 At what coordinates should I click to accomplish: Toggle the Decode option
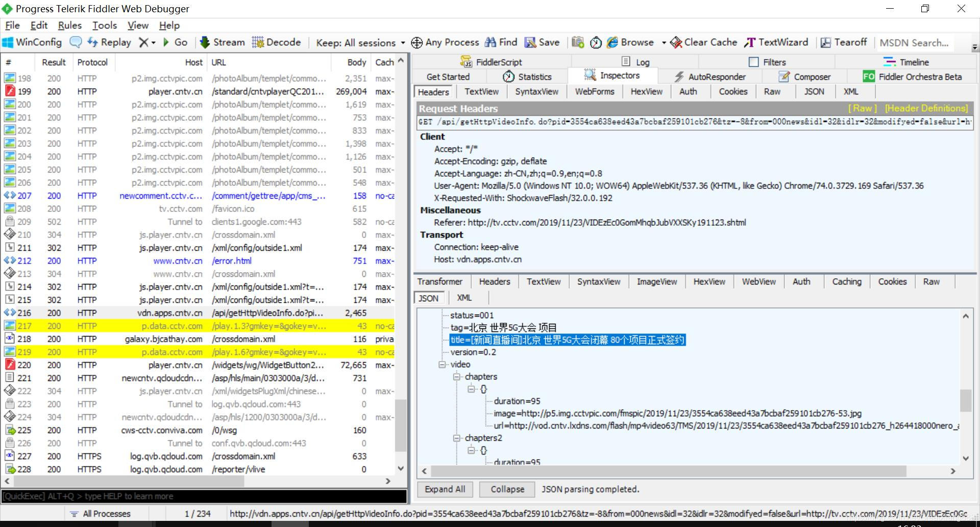click(x=277, y=42)
